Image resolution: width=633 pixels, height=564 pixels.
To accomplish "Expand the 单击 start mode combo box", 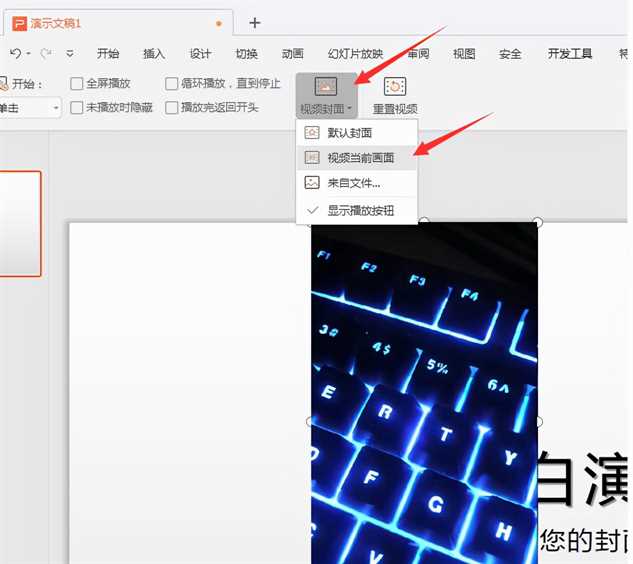I will (55, 107).
